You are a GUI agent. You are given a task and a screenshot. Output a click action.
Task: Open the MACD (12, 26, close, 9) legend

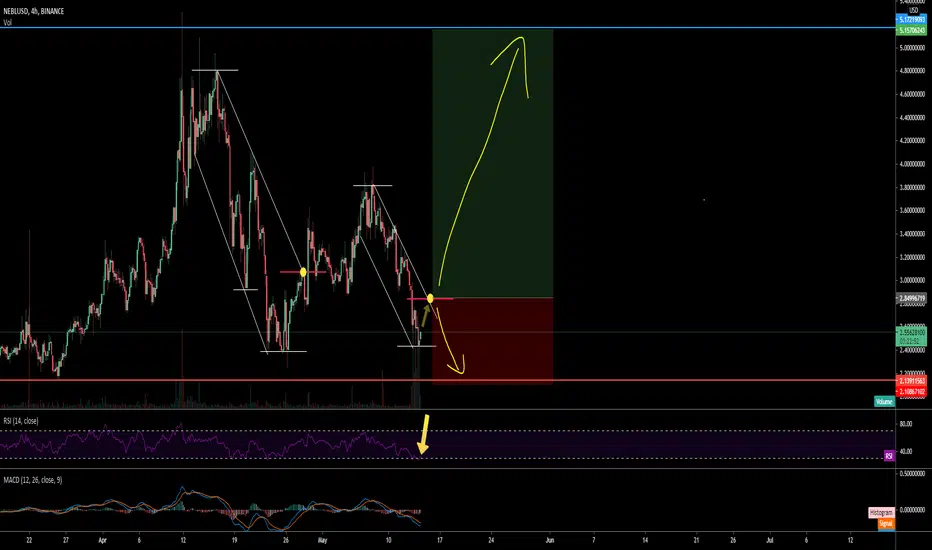pos(33,480)
